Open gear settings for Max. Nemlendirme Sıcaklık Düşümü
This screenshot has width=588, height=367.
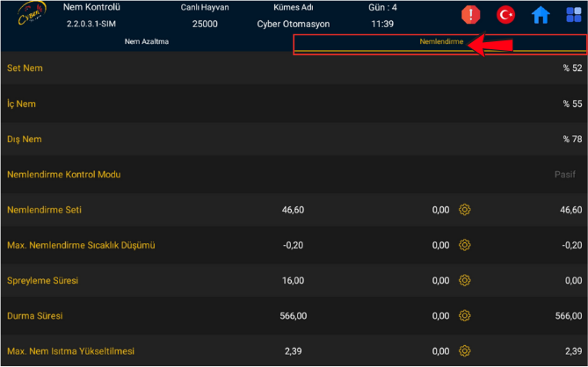point(465,245)
